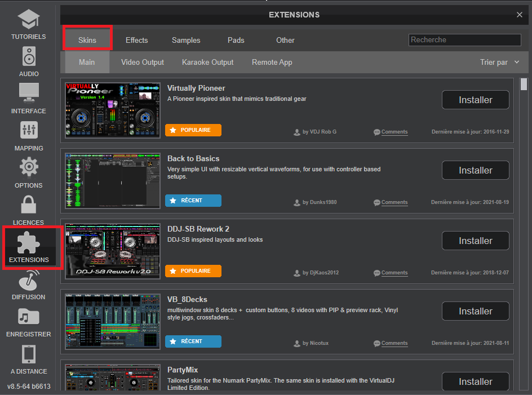Image resolution: width=532 pixels, height=395 pixels.
Task: Install the Back to Basics skin
Action: [475, 170]
